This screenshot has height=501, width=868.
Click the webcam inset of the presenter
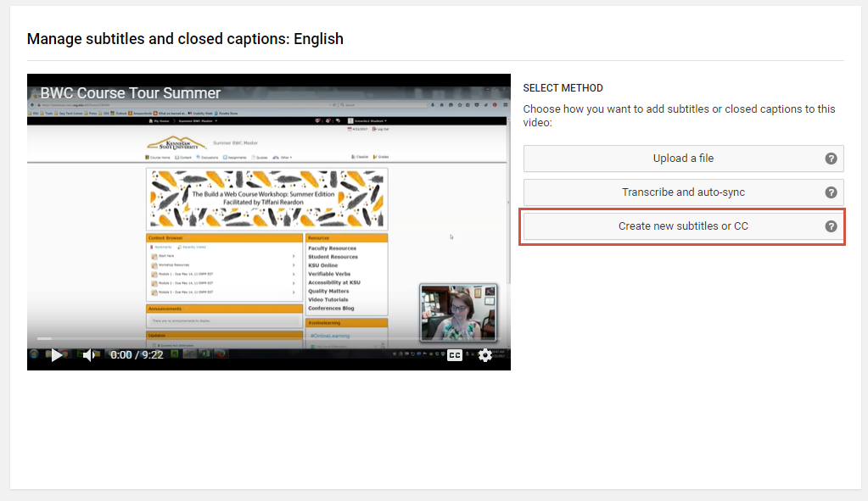(458, 313)
